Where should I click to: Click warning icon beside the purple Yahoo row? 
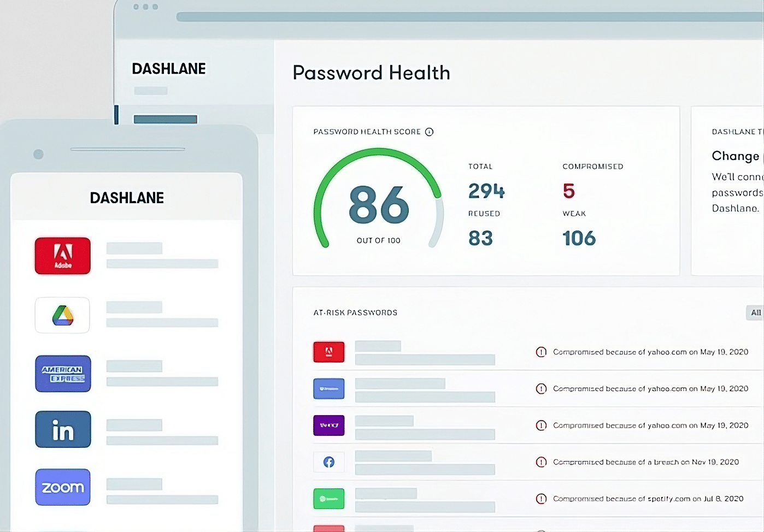(541, 425)
